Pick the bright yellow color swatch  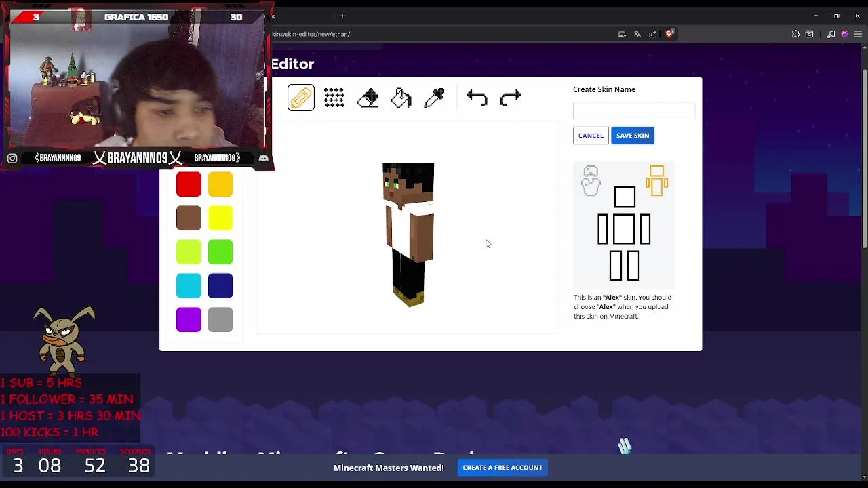[x=220, y=218]
